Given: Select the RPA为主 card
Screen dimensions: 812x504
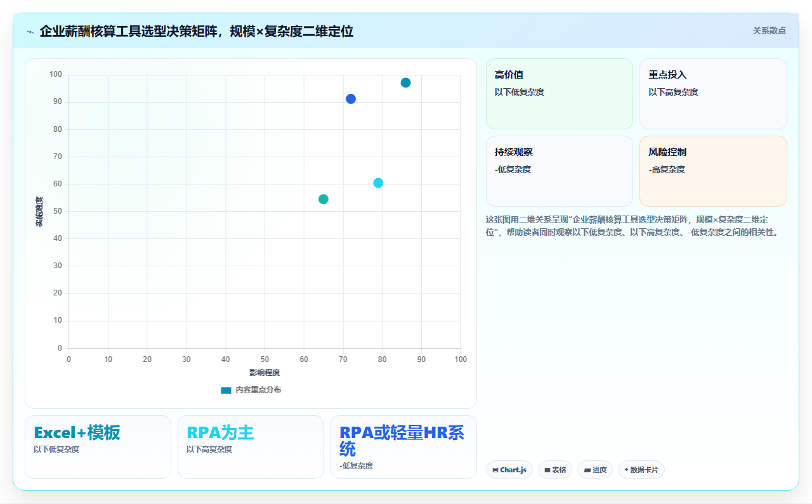Looking at the screenshot, I should [251, 447].
